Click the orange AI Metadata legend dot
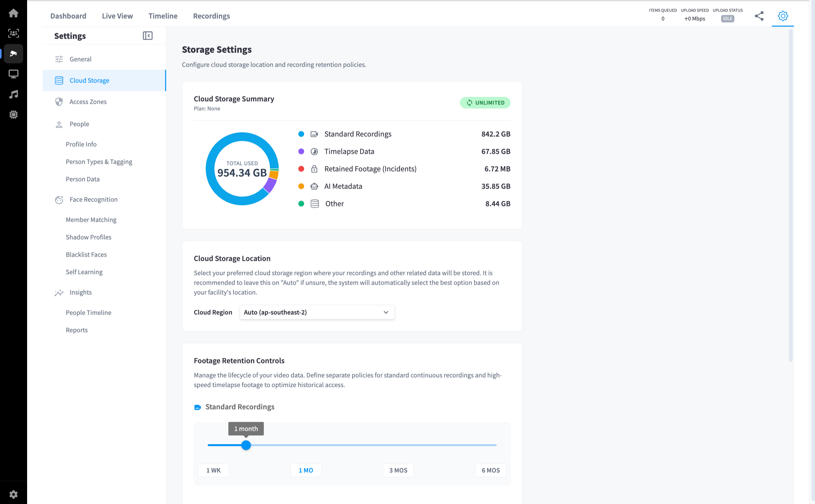The width and height of the screenshot is (815, 504). point(301,186)
